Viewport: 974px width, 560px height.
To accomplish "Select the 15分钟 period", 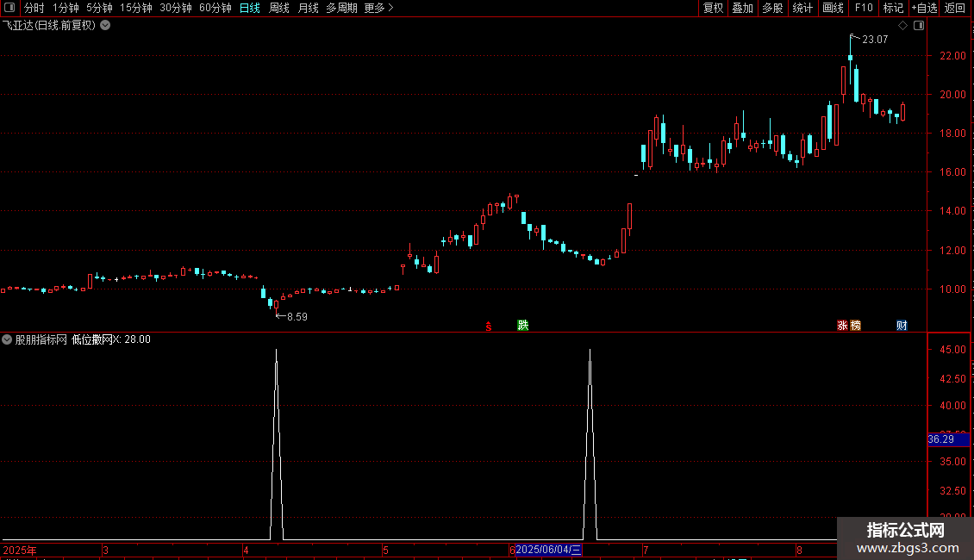I will (136, 8).
